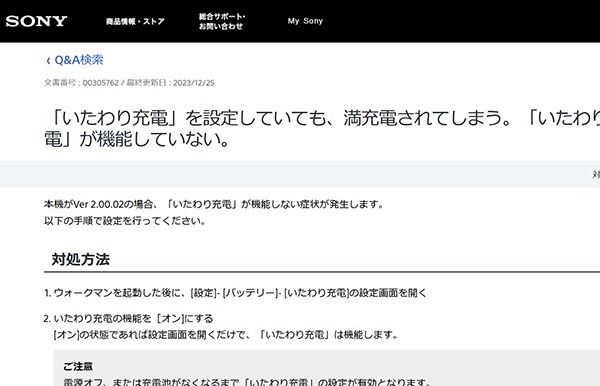Click the SONY logo in the header
The image size is (600, 386).
(36, 21)
